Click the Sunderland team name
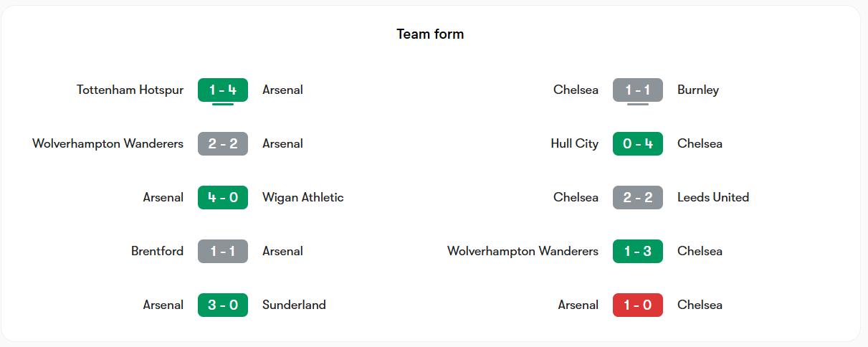 pyautogui.click(x=294, y=305)
